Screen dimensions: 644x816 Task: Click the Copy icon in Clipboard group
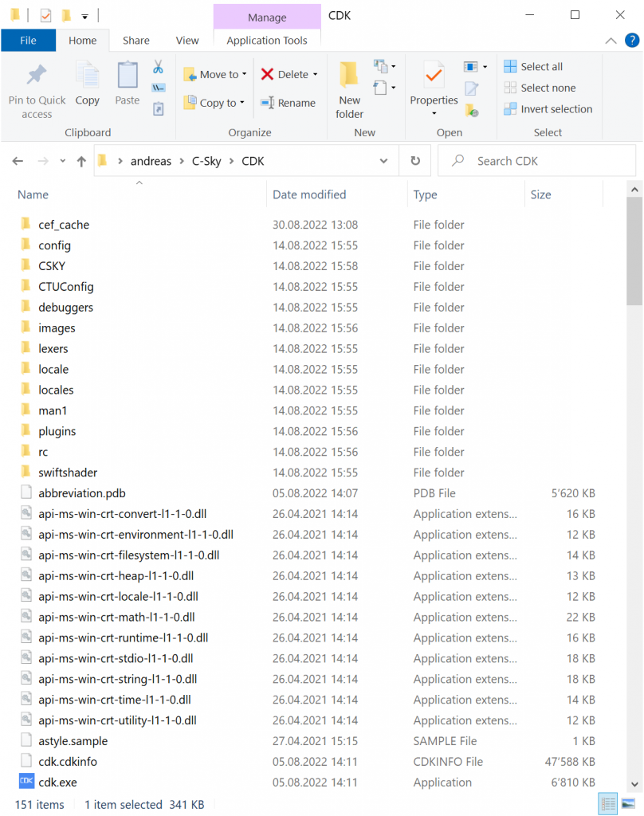[x=87, y=76]
